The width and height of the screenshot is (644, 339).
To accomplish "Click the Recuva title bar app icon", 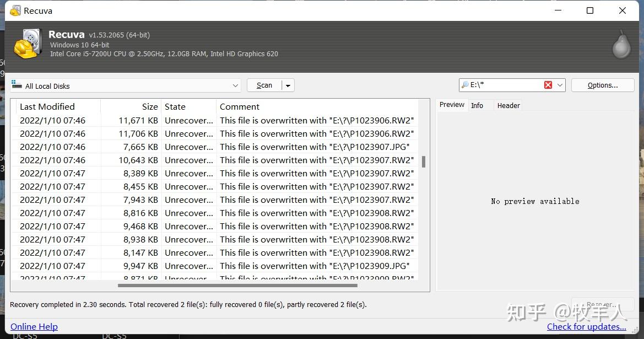I will (x=15, y=10).
